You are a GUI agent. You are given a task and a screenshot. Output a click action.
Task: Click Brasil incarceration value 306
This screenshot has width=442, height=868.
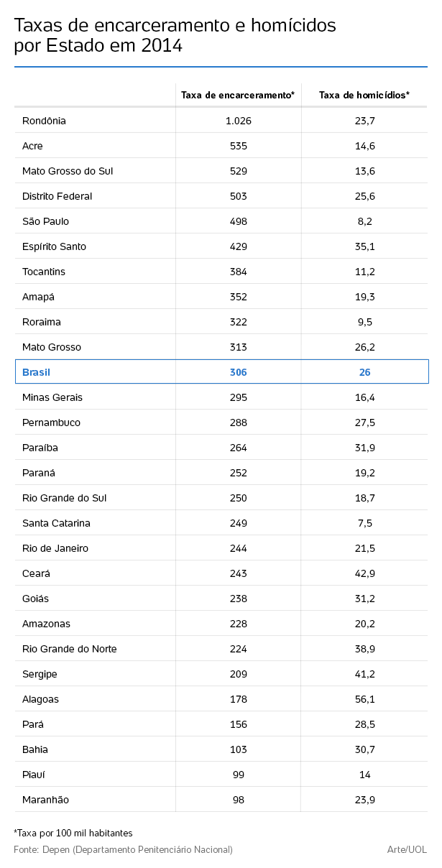coord(239,372)
